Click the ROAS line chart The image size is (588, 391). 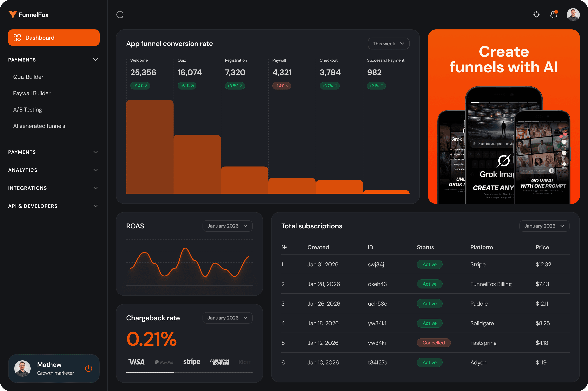189,262
